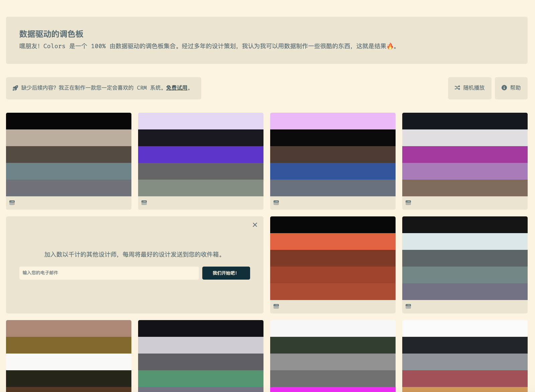The image size is (535, 392).
Task: Pick the royal blue swatch
Action: [333, 171]
